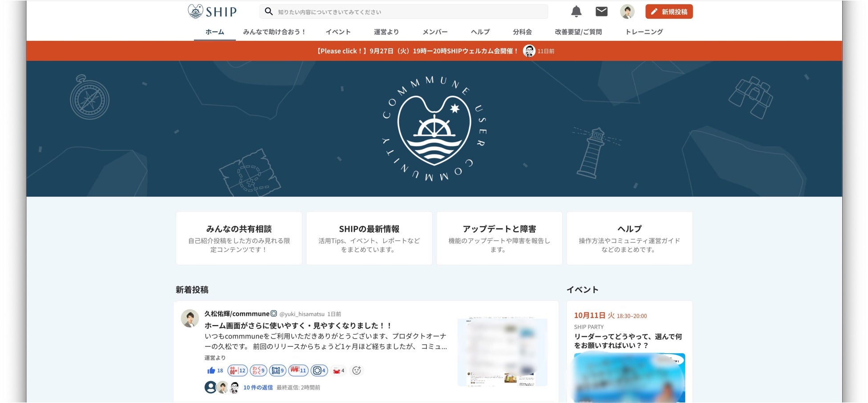868x403 pixels.
Task: Select the ホーム tab
Action: pos(215,32)
